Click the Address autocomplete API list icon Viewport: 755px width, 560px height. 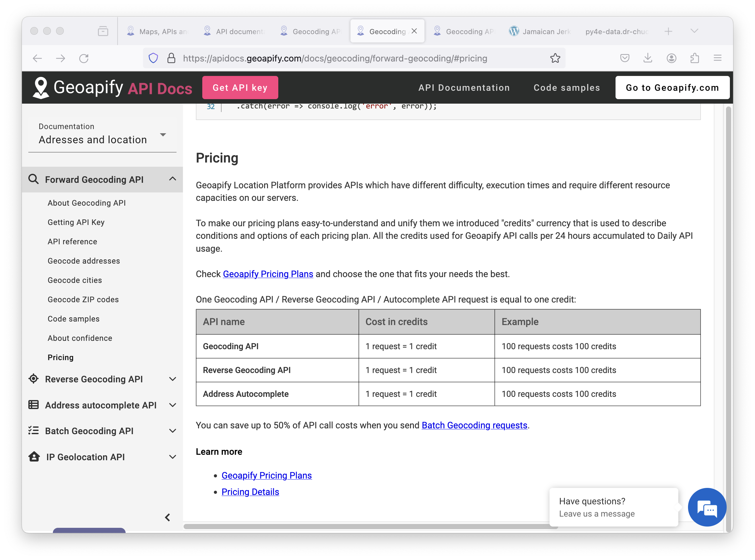point(33,405)
